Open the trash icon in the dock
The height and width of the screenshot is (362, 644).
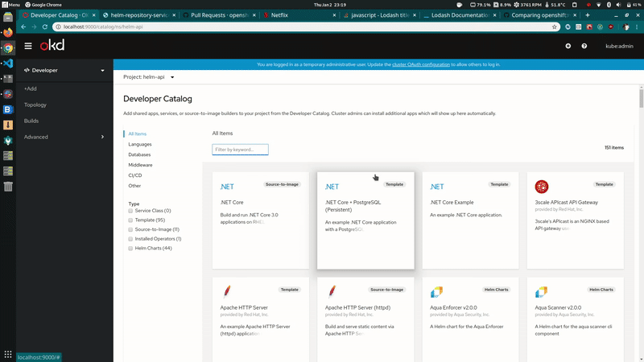point(8,187)
